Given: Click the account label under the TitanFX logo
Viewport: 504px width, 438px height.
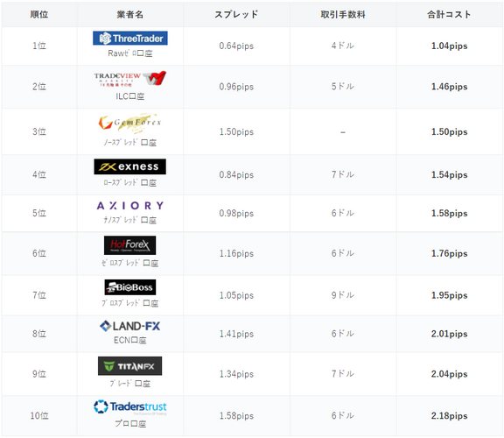Looking at the screenshot, I should coord(129,384).
